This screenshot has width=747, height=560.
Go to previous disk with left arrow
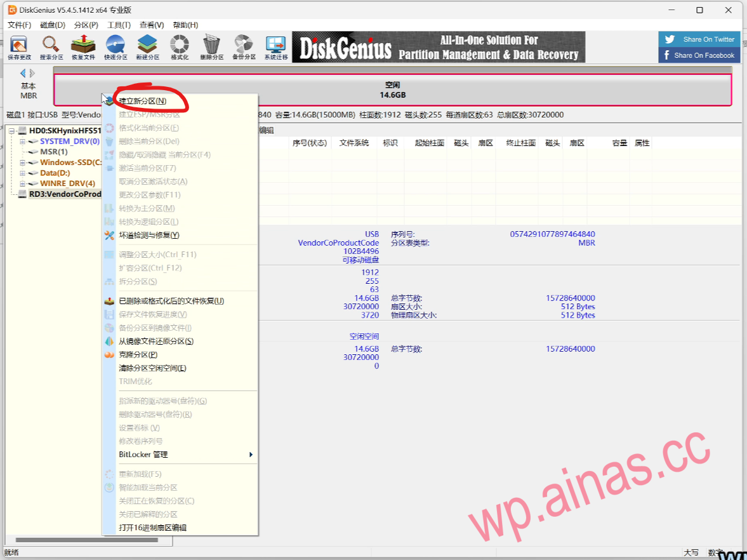pos(22,73)
